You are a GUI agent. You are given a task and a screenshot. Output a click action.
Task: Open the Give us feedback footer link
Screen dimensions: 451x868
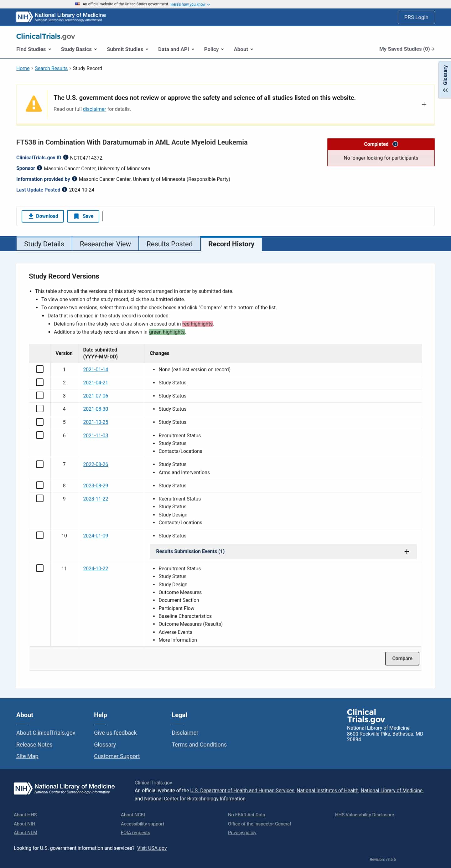pos(115,732)
